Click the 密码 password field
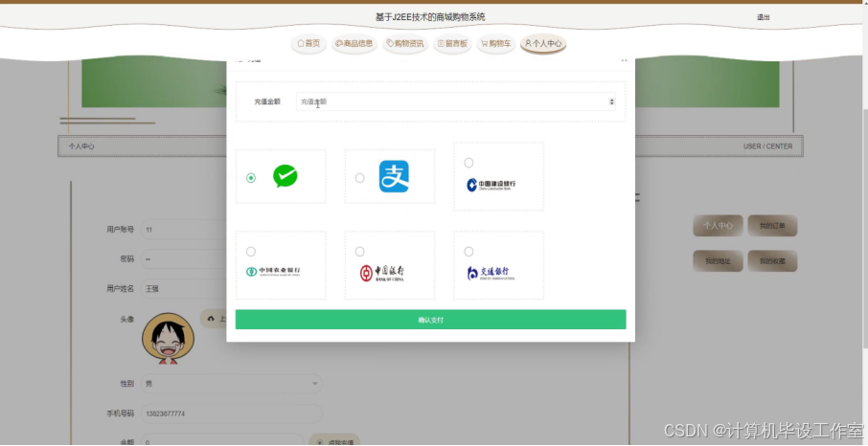 click(x=184, y=259)
